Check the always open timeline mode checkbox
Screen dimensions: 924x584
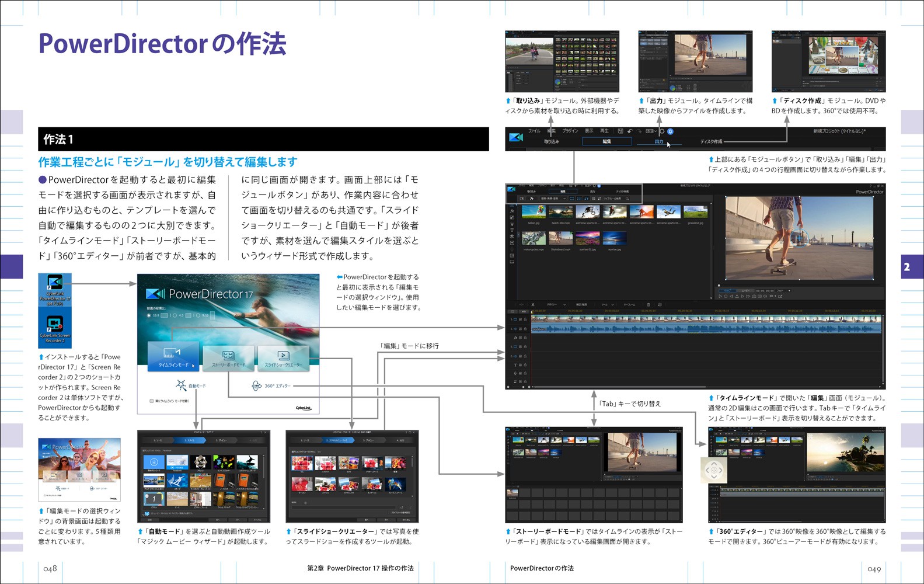(152, 401)
